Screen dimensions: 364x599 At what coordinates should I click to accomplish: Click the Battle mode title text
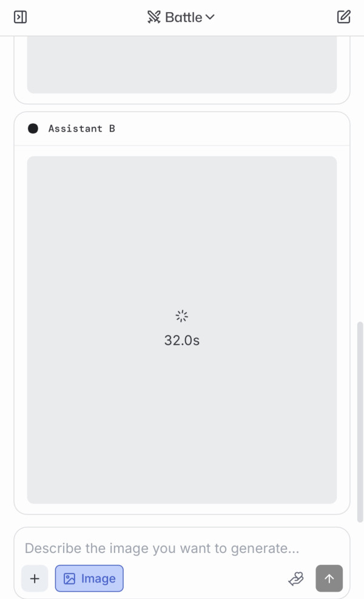pyautogui.click(x=183, y=17)
